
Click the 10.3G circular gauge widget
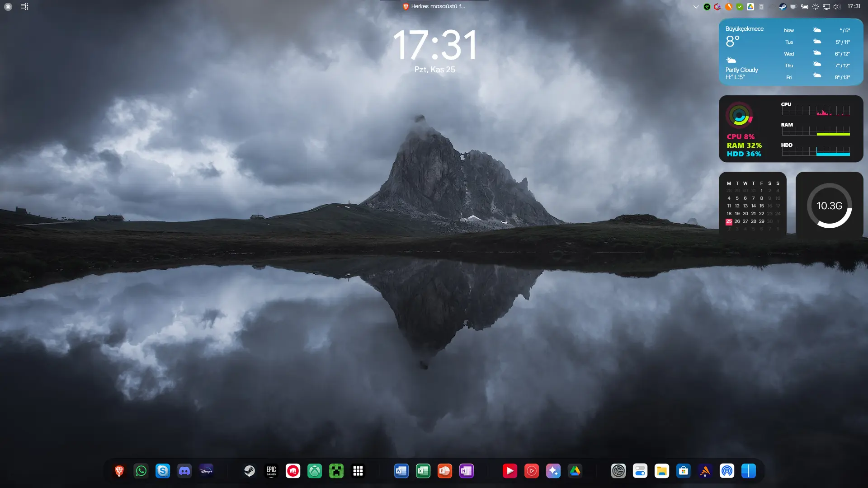pos(830,206)
